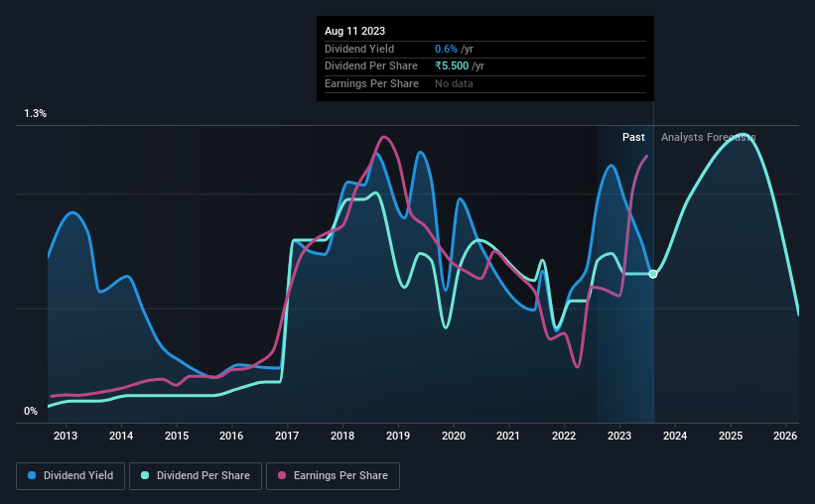Click the 'No data' earnings value in tooltip

[x=454, y=83]
